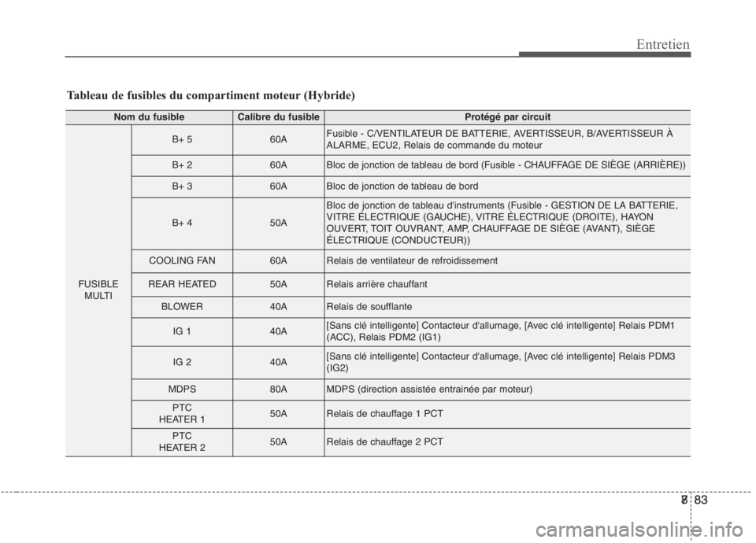Select 'Bloc de jonction de tableau de bord' in B+ 3 row
The image size is (756, 543).
[x=402, y=187]
